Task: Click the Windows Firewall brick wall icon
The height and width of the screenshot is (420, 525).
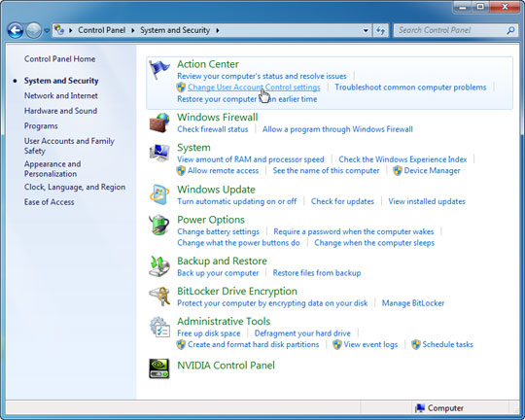Action: (159, 122)
